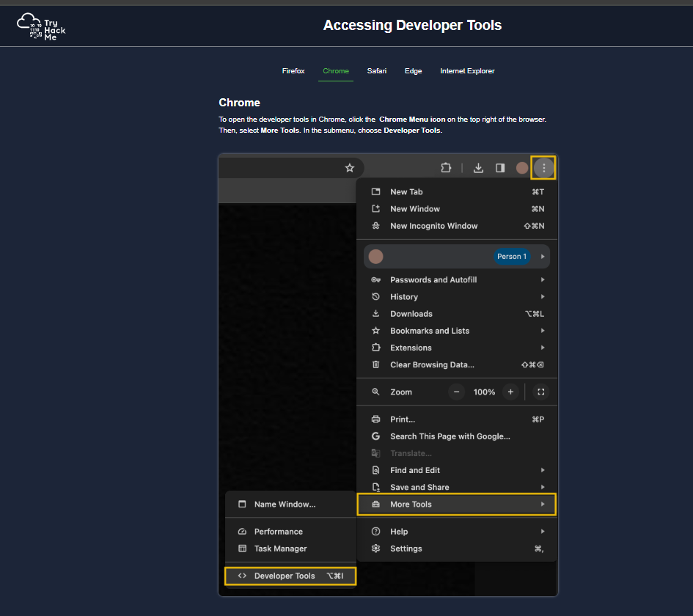Open the Edge tab
Screen dimensions: 693x616
coord(414,70)
